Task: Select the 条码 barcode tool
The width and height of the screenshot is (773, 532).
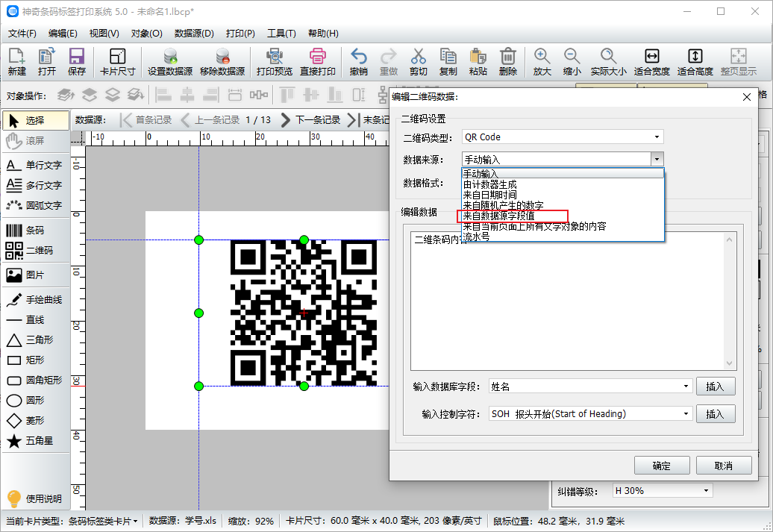Action: pos(36,231)
